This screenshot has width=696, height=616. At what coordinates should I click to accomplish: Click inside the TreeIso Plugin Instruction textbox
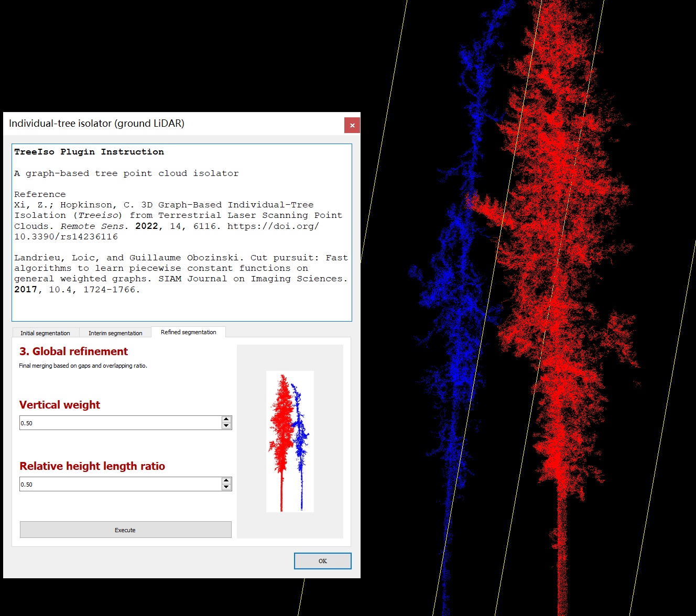(x=181, y=304)
